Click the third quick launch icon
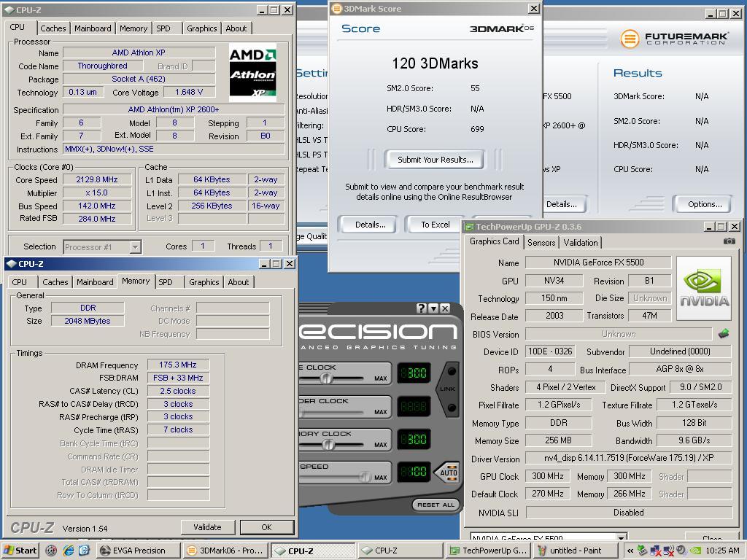The height and width of the screenshot is (560, 747). coord(85,551)
